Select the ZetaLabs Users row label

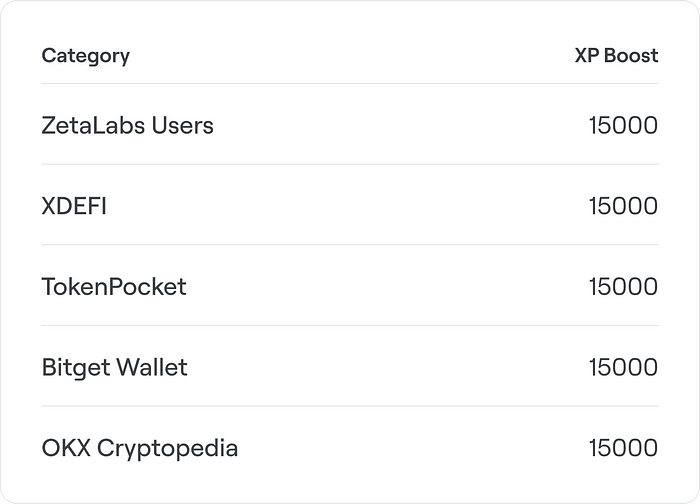pyautogui.click(x=127, y=125)
